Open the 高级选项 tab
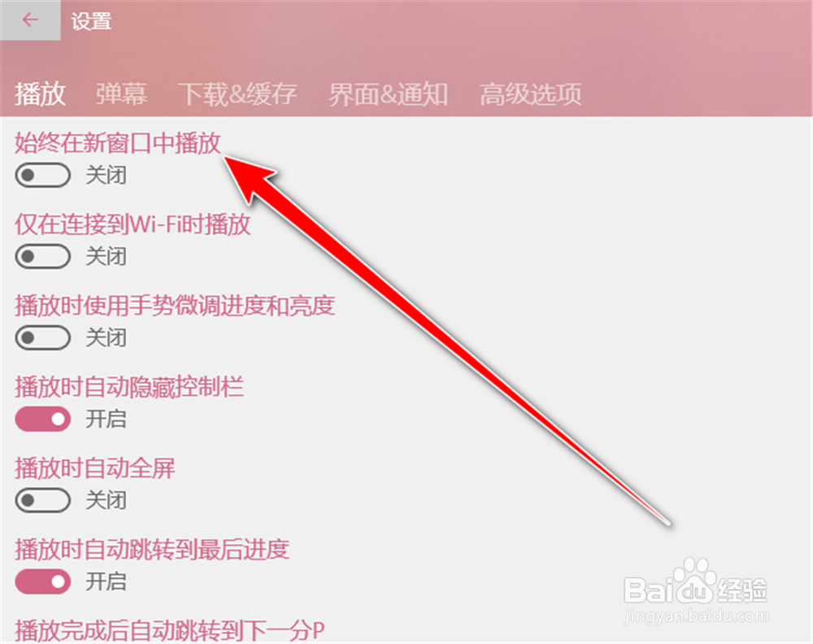Screen dimensions: 813x644 530,94
